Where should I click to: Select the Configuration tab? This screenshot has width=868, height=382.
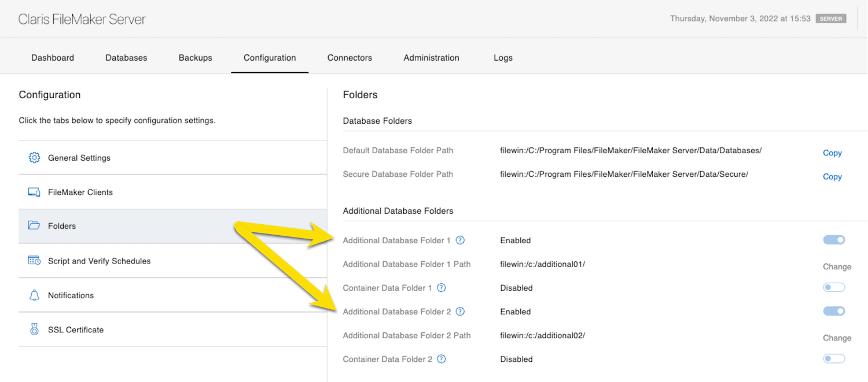point(270,58)
